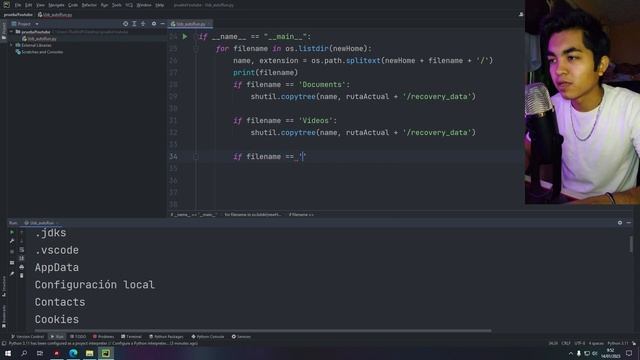Click the PyCharm logo in the title bar
640x360 pixels.
[x=6, y=5]
